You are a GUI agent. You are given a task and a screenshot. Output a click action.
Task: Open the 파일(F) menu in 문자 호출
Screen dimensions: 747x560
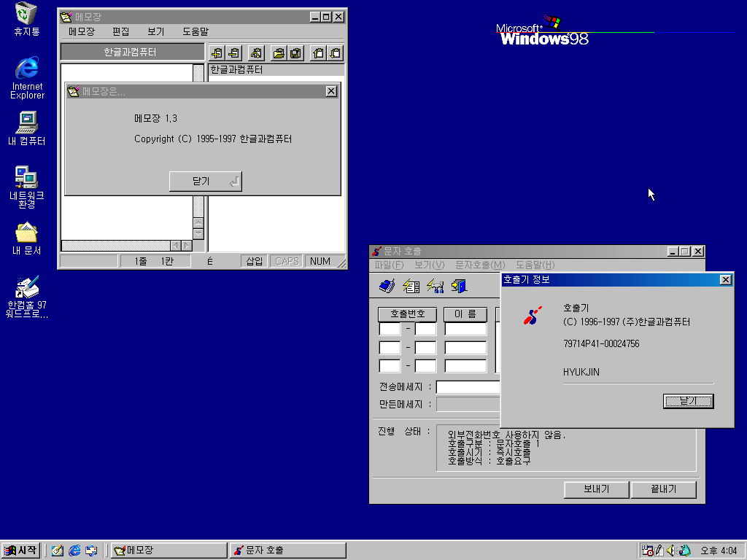pos(389,265)
